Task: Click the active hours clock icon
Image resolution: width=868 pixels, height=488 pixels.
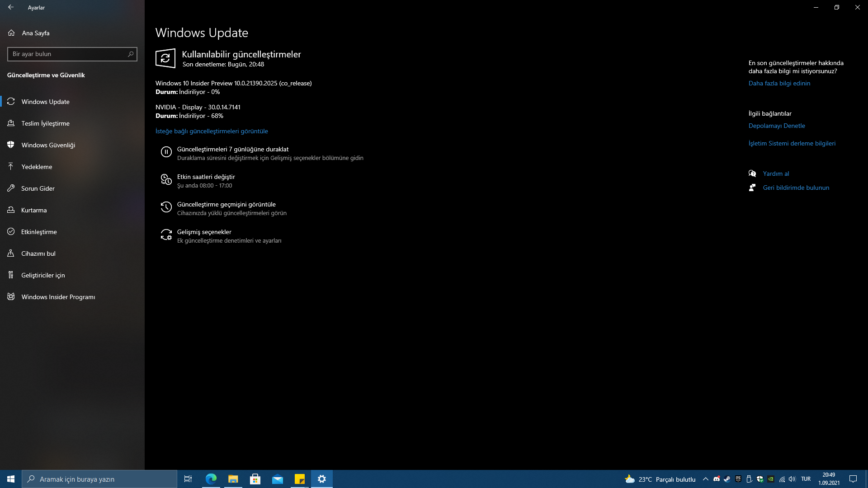Action: pos(166,180)
